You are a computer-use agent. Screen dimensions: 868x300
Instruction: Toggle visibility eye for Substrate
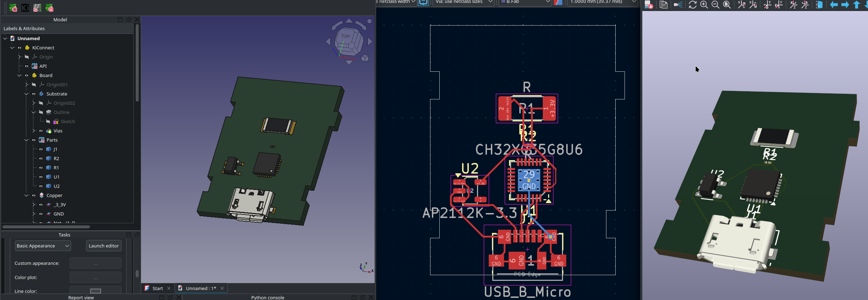34,94
